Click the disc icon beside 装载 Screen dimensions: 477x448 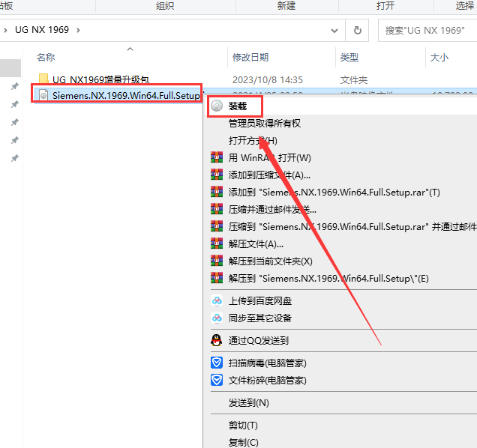pyautogui.click(x=217, y=106)
